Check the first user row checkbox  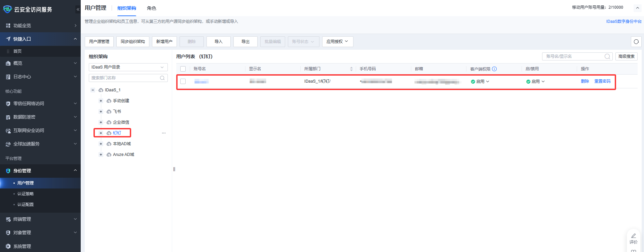pos(183,81)
